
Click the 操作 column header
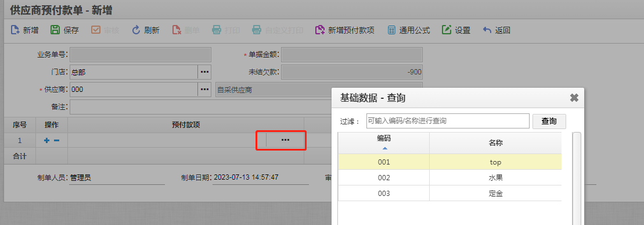coord(52,124)
